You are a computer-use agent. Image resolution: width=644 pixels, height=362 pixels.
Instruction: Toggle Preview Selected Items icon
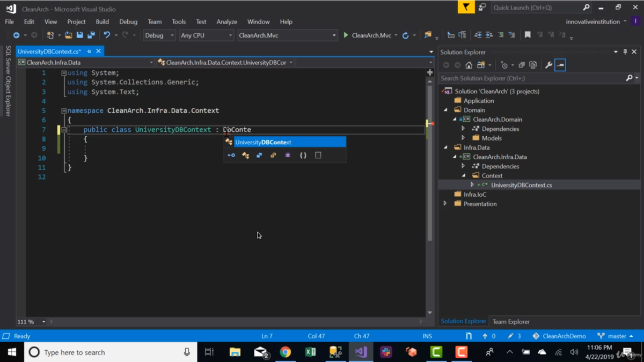point(560,65)
